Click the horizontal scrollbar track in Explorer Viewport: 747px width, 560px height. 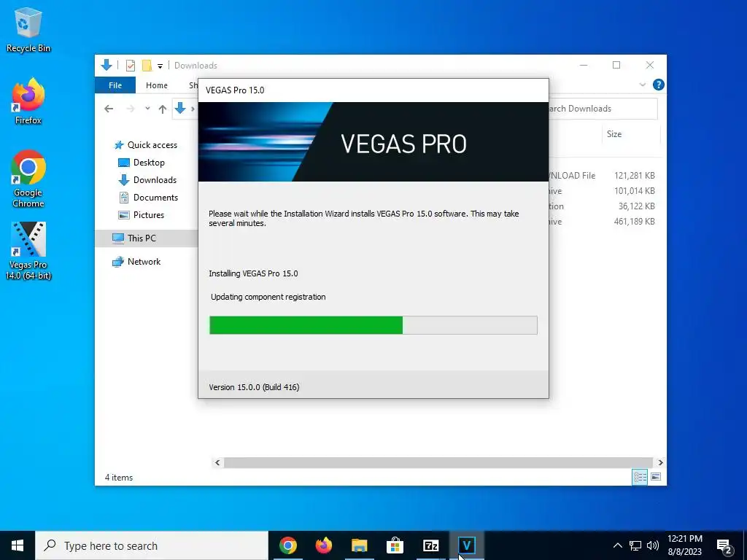click(438, 462)
